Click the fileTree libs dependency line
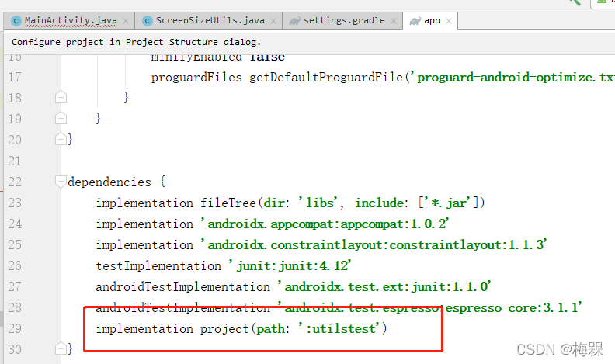This screenshot has height=364, width=615. pyautogui.click(x=290, y=203)
